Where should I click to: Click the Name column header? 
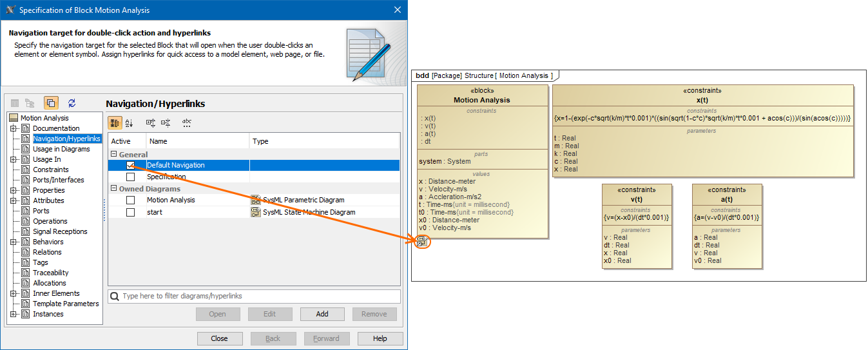[198, 141]
